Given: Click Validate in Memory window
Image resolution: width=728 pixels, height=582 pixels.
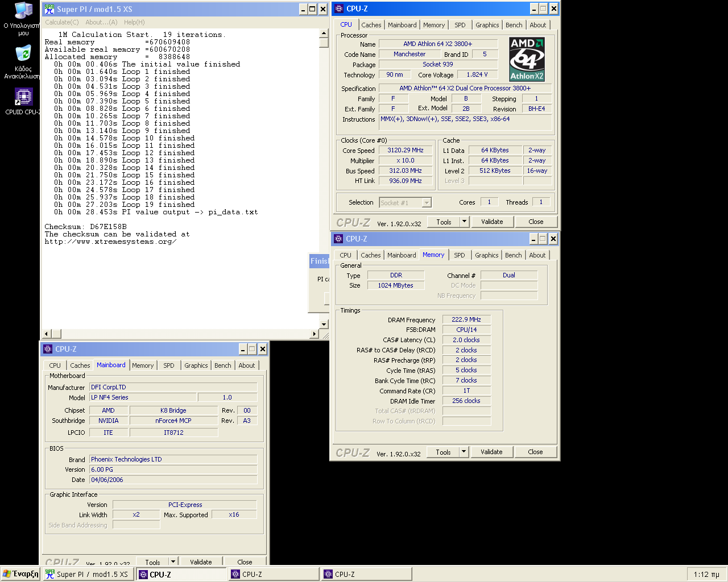Looking at the screenshot, I should pyautogui.click(x=491, y=452).
